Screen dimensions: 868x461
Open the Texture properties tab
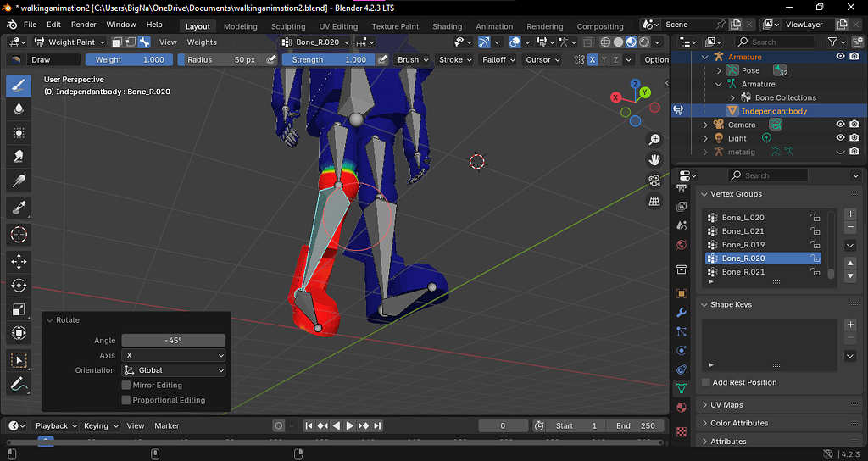click(x=682, y=431)
